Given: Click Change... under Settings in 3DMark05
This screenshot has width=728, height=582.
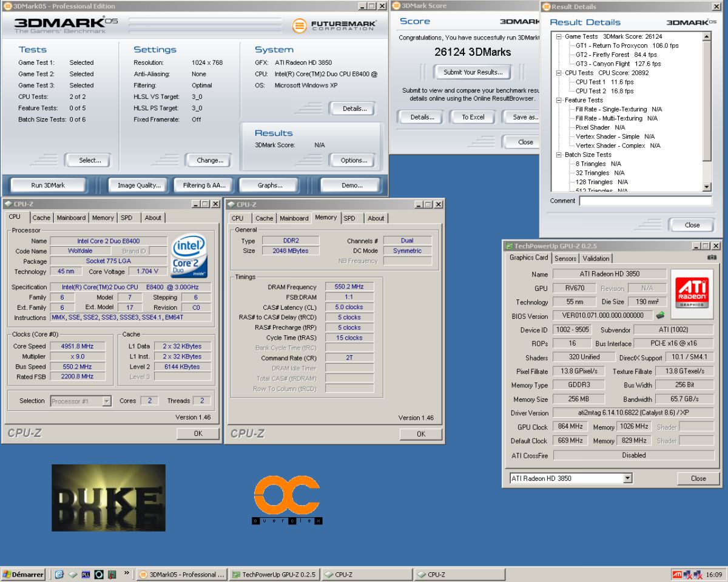Looking at the screenshot, I should point(210,161).
